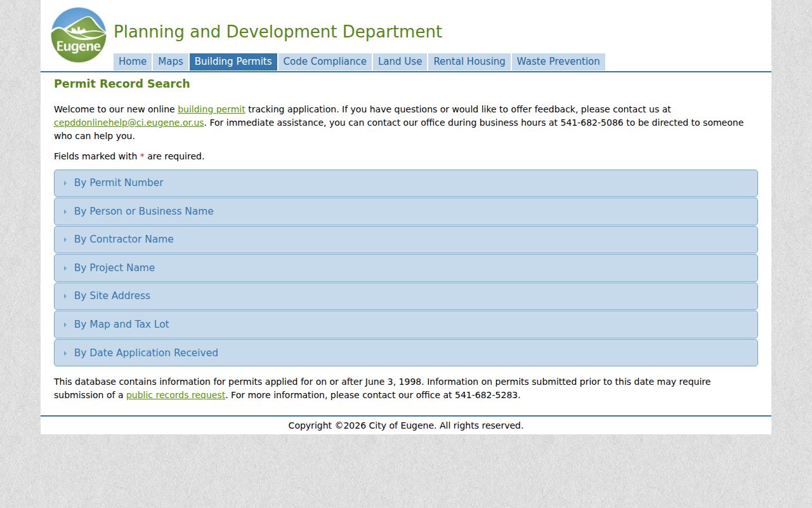Expand By Map and Tax Lot

(406, 324)
